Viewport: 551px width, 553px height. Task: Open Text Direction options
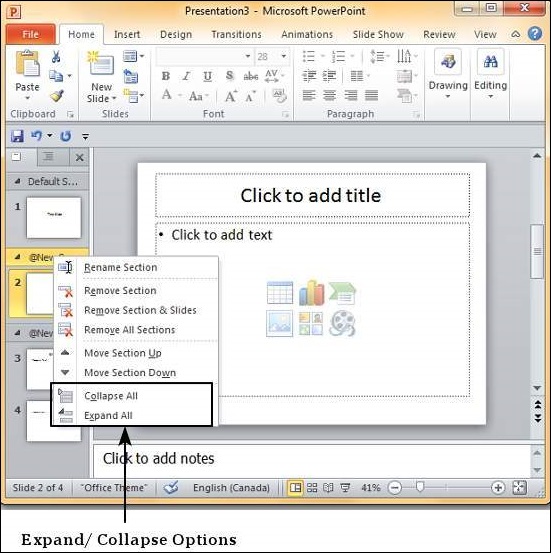pyautogui.click(x=407, y=56)
